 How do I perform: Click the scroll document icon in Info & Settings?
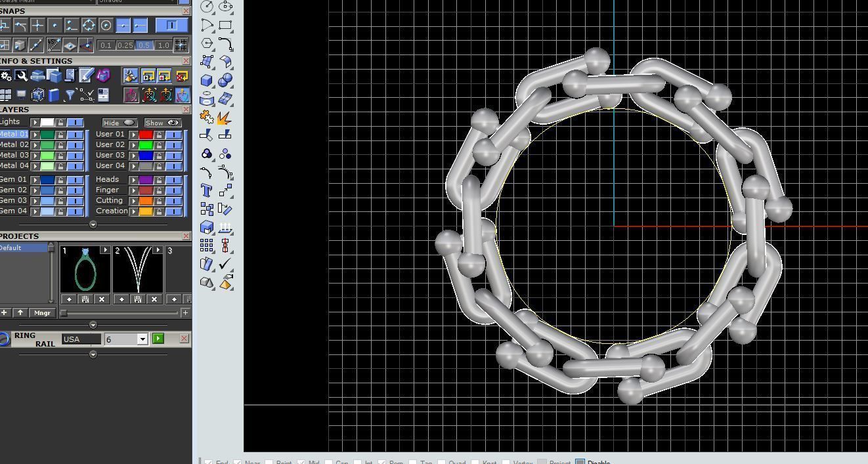coord(70,76)
